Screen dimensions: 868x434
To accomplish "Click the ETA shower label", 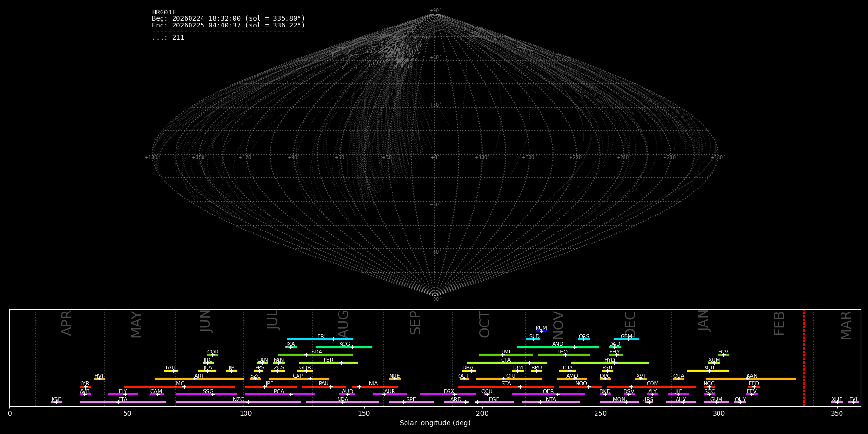I will click(123, 400).
